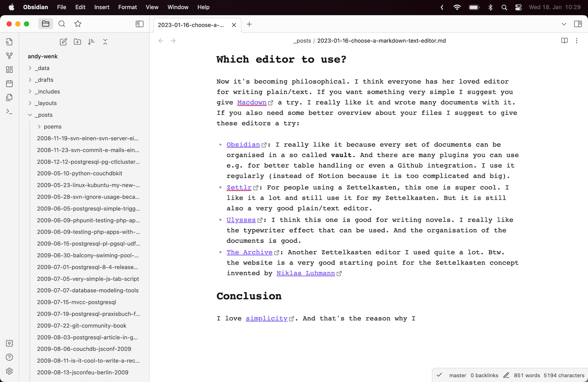This screenshot has width=588, height=382.
Task: Open the quick switcher ribbon icon
Action: (9, 42)
